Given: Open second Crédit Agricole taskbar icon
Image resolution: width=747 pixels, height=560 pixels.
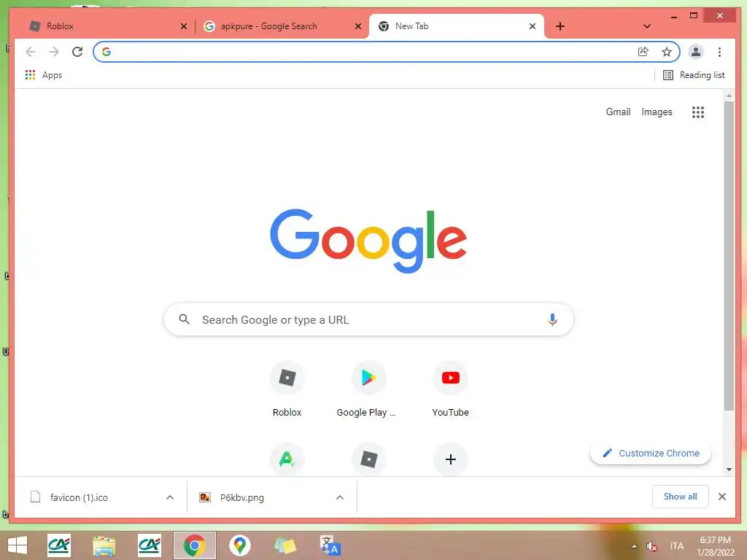Looking at the screenshot, I should (x=149, y=545).
